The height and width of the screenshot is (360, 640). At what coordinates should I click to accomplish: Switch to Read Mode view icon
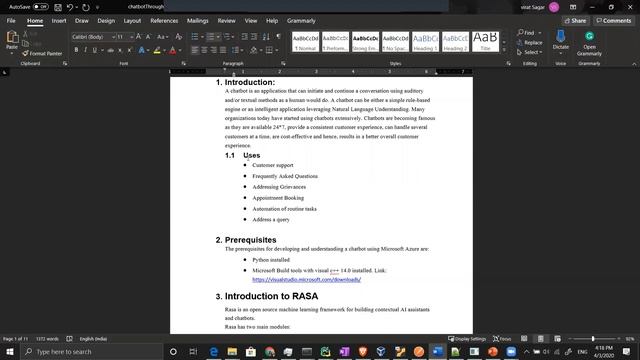coord(524,339)
